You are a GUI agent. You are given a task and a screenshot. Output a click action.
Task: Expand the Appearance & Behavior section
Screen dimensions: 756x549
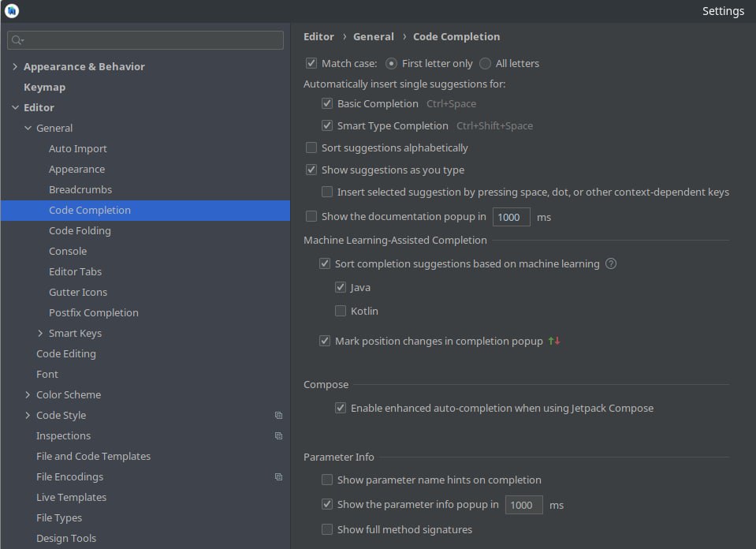pyautogui.click(x=15, y=66)
